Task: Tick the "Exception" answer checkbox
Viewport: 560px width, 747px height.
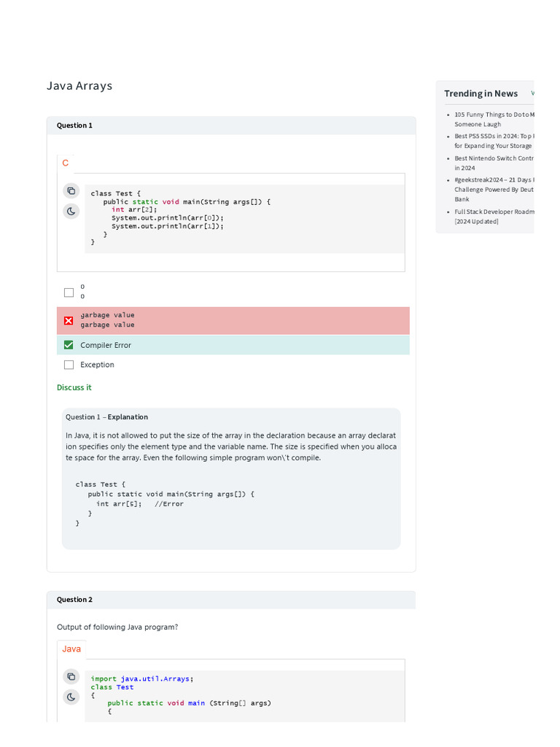Action: tap(69, 365)
